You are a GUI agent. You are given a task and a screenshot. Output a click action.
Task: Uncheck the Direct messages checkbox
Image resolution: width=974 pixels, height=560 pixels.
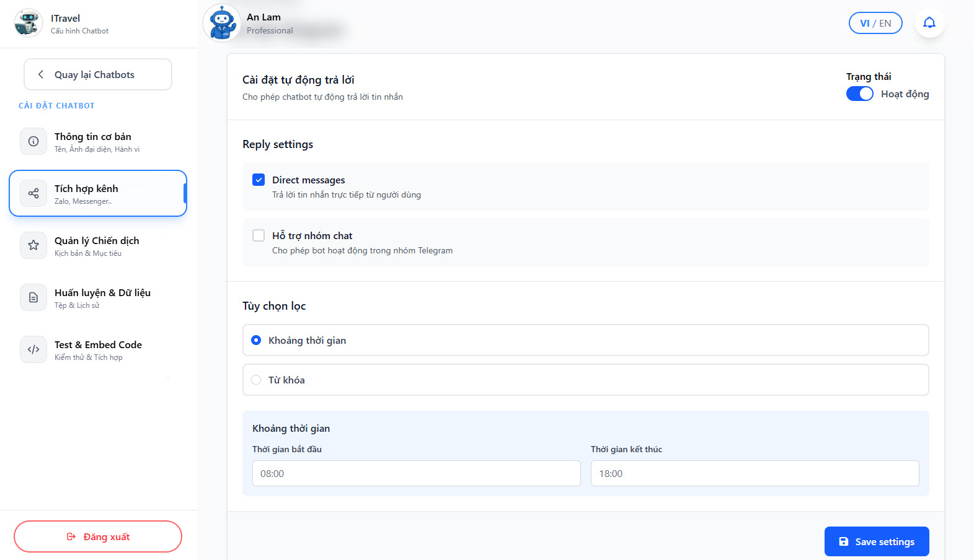click(259, 180)
